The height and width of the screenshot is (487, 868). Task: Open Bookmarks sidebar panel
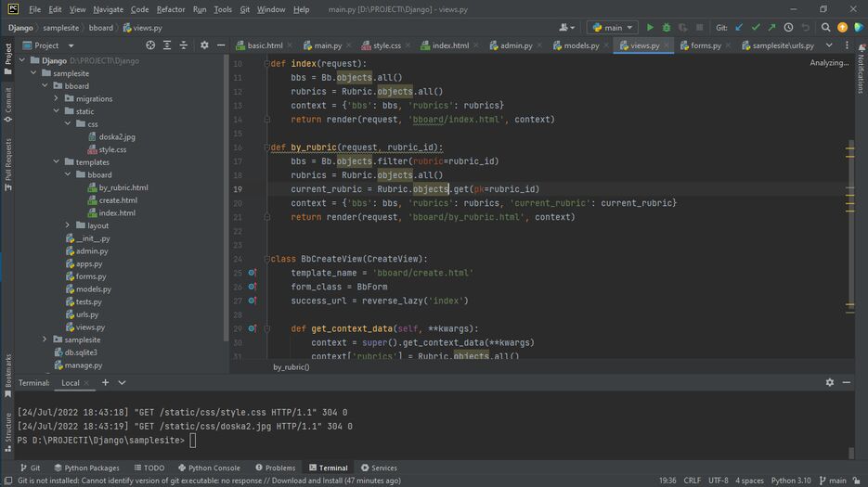click(7, 376)
